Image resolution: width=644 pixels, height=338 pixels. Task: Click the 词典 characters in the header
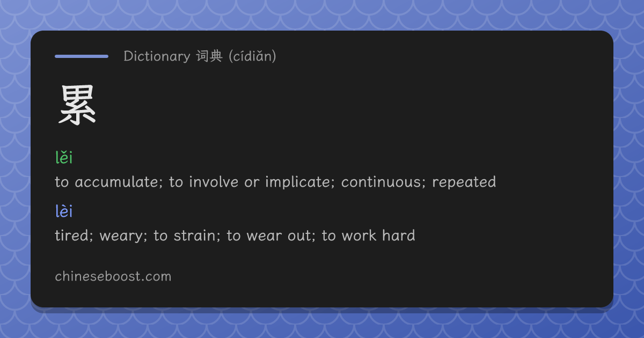(209, 56)
